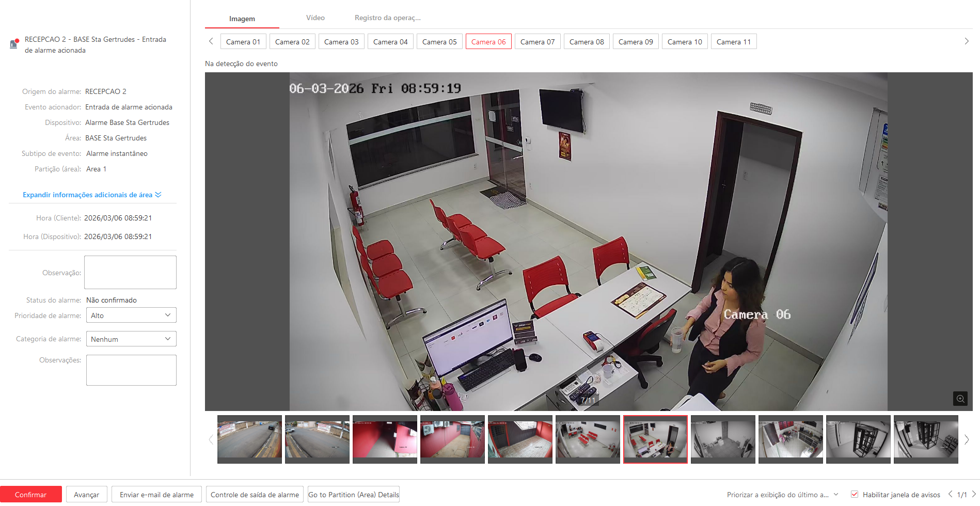Toggle Habilitar janela de avisos checkbox
Viewport: 980px width, 506px height.
855,495
